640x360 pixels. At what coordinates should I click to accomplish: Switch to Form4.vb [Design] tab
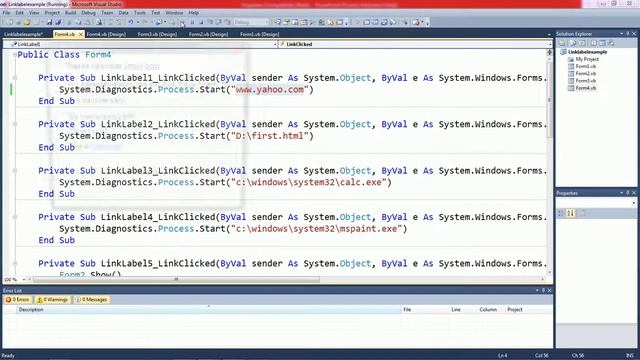pyautogui.click(x=106, y=34)
